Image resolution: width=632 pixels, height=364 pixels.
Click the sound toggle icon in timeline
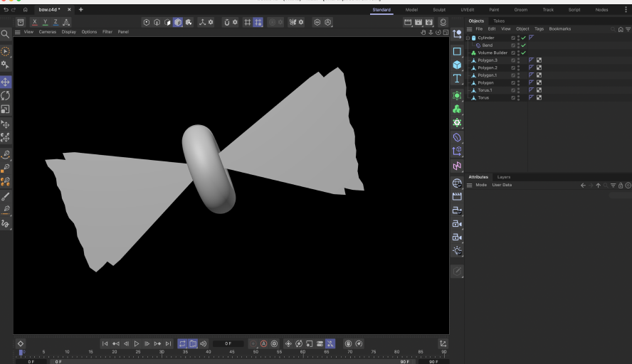coord(204,344)
